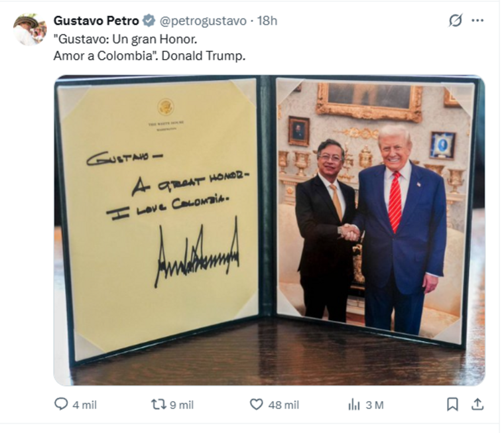Open the attached photo of signed note
The image size is (504, 433).
[269, 230]
